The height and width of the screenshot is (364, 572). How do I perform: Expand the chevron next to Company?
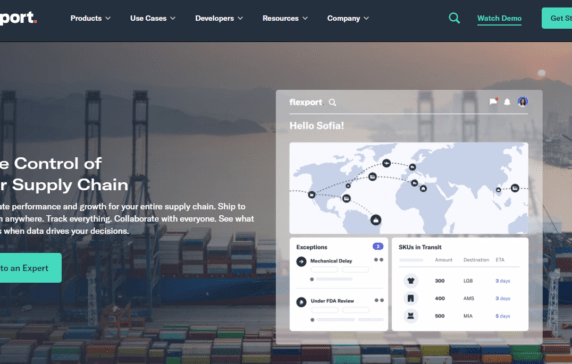pyautogui.click(x=367, y=18)
